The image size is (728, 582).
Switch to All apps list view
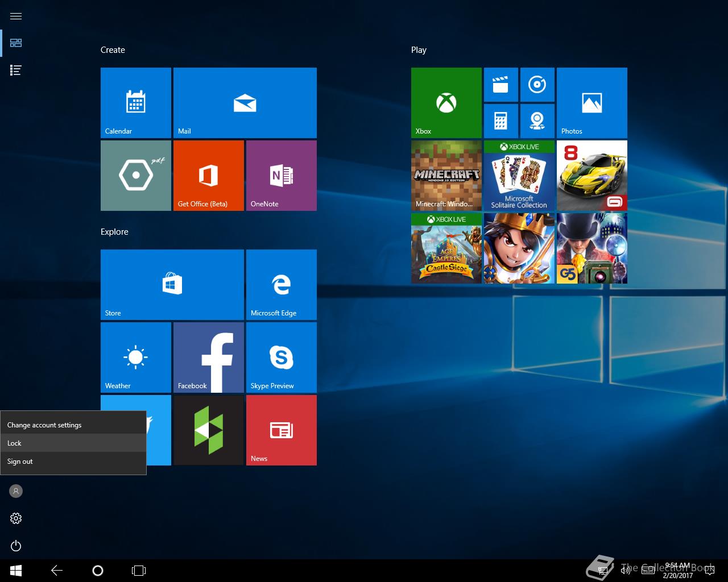(16, 70)
